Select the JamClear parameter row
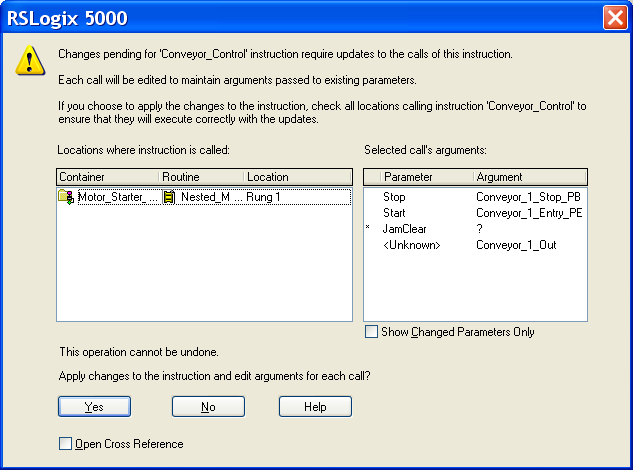This screenshot has height=470, width=633. point(475,229)
